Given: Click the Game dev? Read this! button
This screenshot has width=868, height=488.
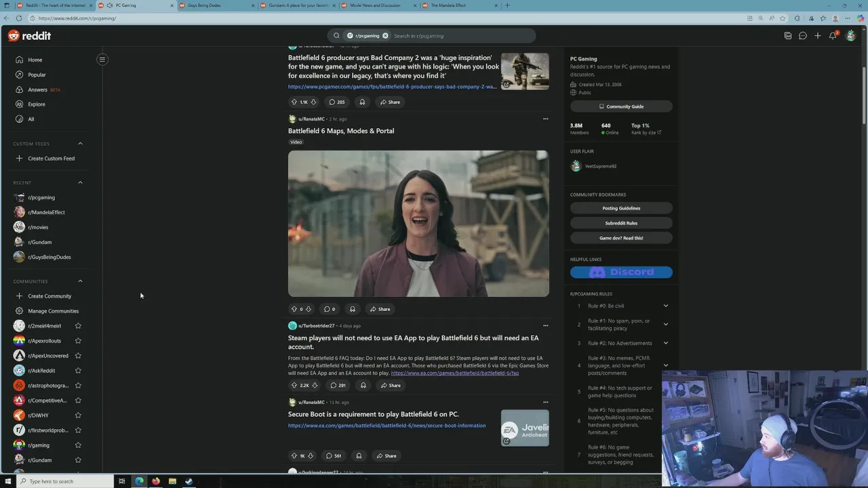Looking at the screenshot, I should coord(621,238).
